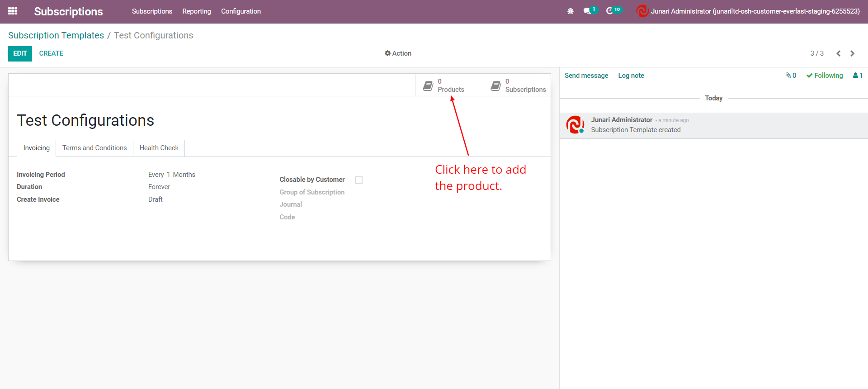
Task: Switch to Terms and Conditions tab
Action: pos(94,148)
